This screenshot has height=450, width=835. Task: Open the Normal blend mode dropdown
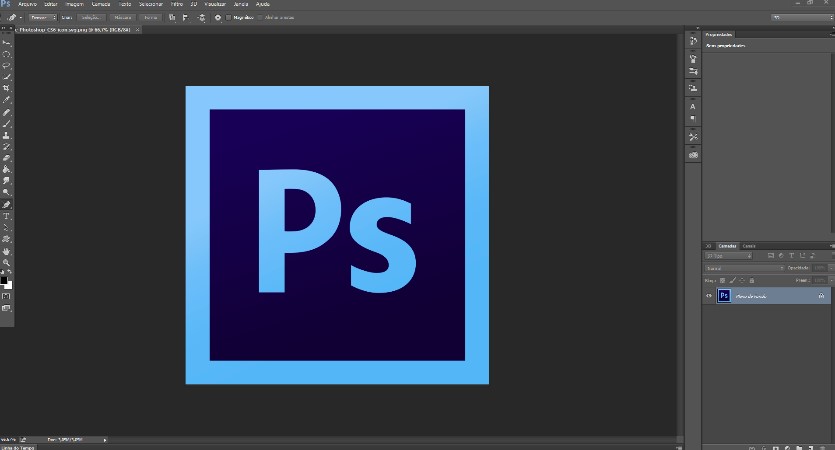point(745,268)
